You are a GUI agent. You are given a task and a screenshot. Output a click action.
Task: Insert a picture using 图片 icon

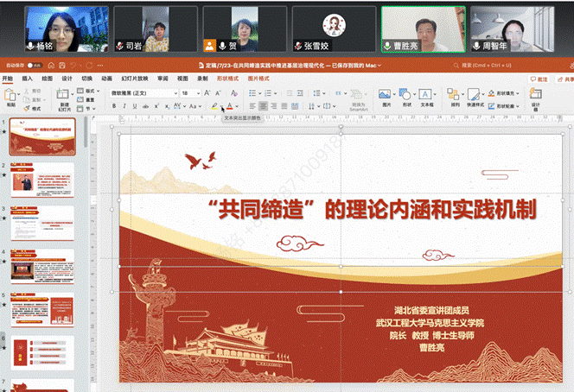tap(385, 94)
